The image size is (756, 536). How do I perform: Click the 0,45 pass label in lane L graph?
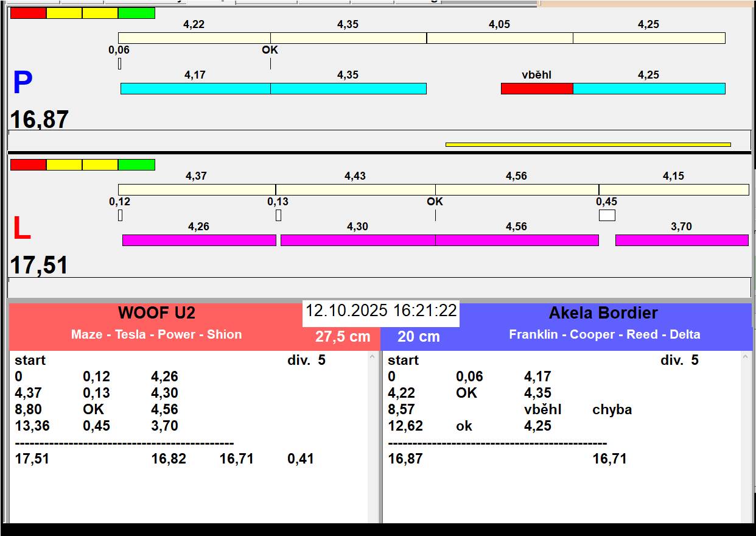[x=607, y=202]
